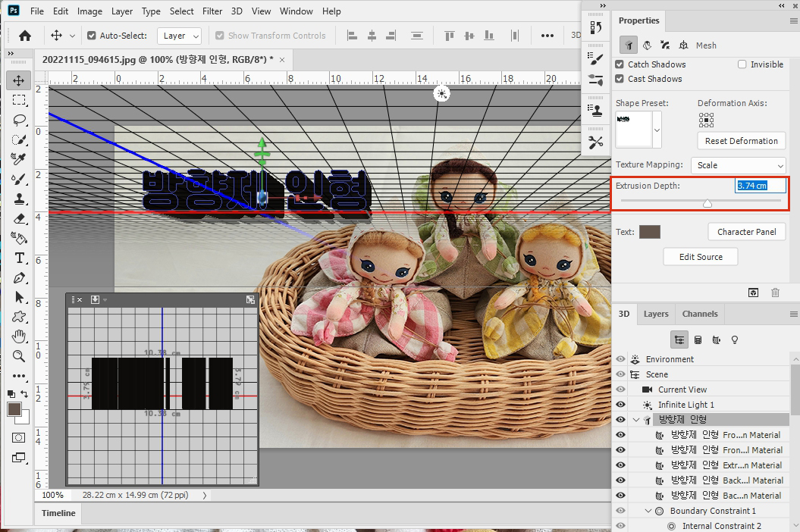Click Reset Deformation button
The width and height of the screenshot is (800, 532).
point(742,141)
